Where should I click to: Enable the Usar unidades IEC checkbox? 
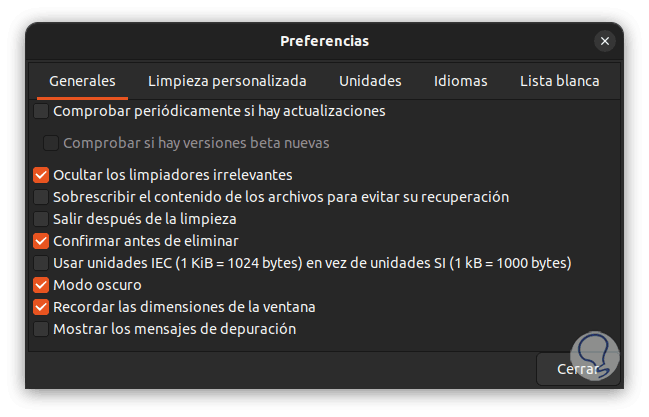click(41, 263)
